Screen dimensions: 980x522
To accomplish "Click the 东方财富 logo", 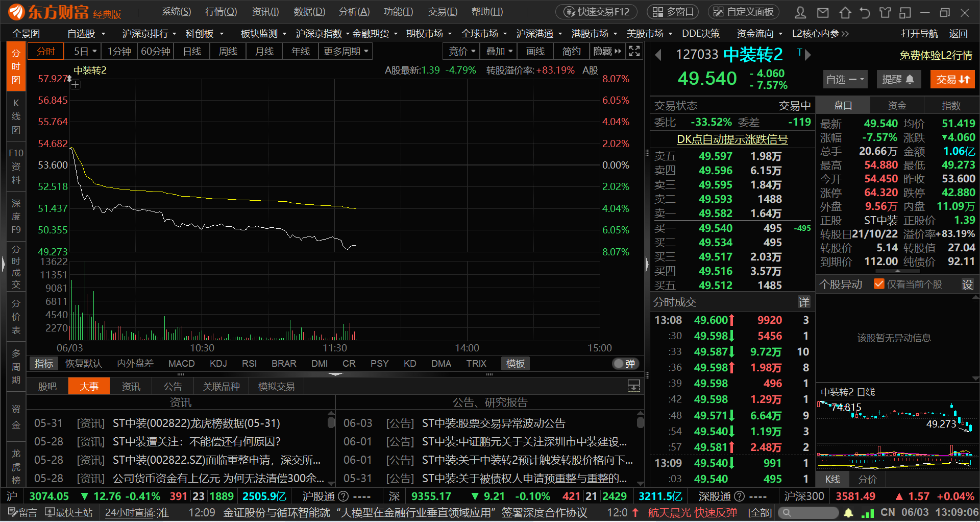I will (65, 12).
